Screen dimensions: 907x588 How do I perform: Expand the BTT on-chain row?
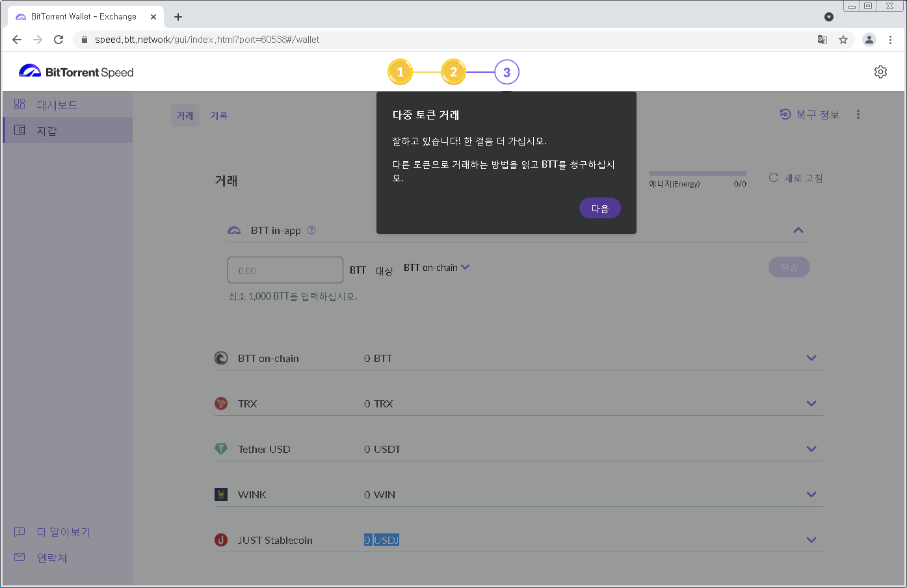coord(811,358)
